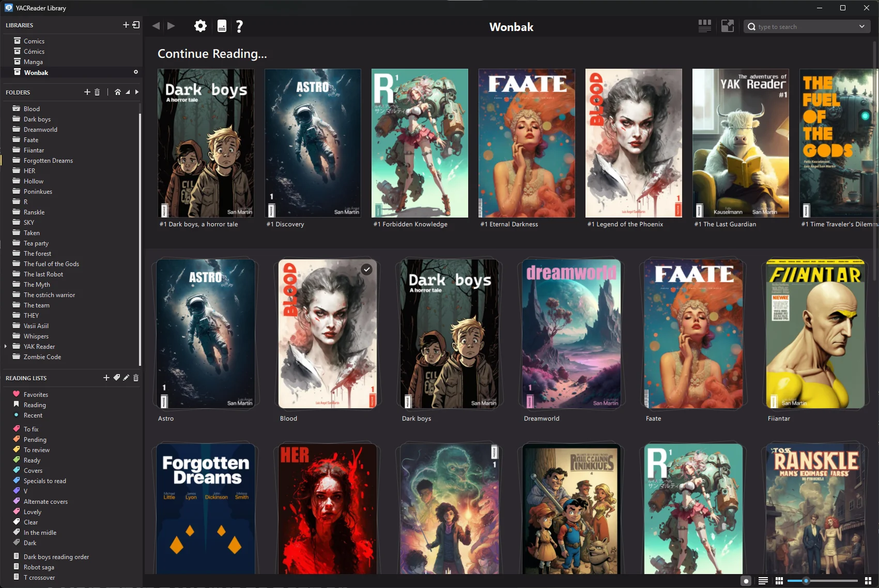Toggle the manage comics toolbar icon

[705, 26]
